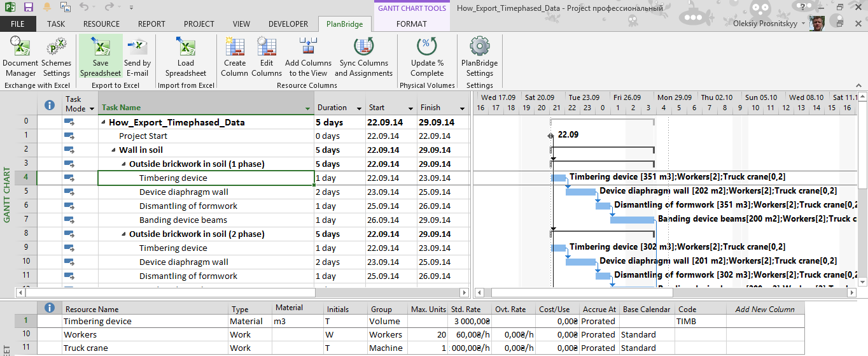868x356 pixels.
Task: Click the Gantt chart vertical scrollbar
Action: pos(862,188)
